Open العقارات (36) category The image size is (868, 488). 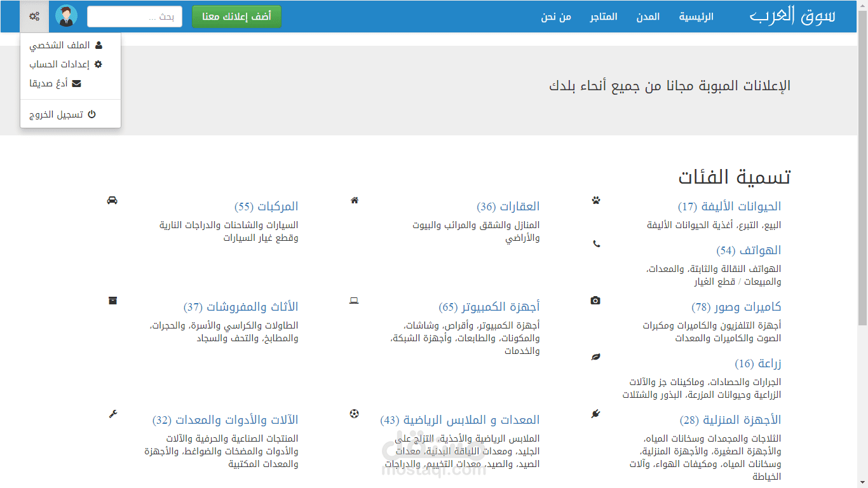pyautogui.click(x=508, y=207)
